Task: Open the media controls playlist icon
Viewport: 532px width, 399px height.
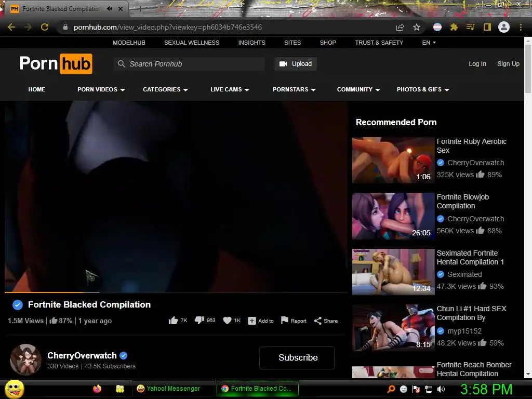Action: (x=470, y=27)
